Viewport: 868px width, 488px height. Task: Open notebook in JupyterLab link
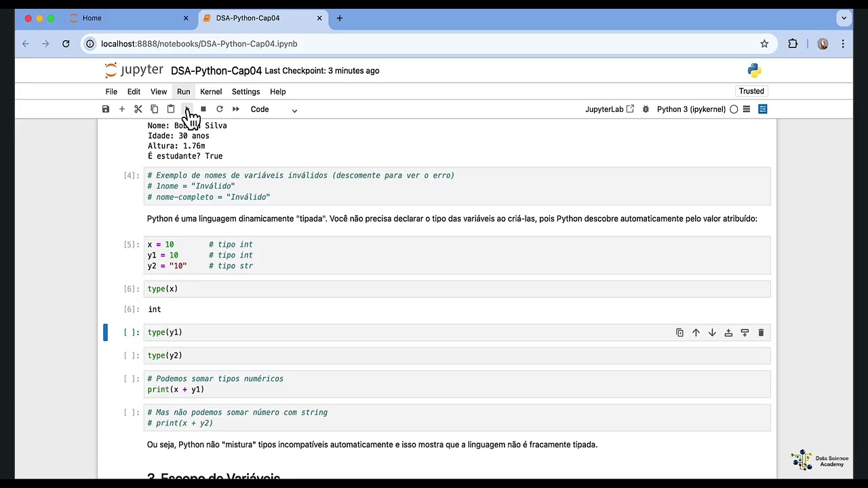click(610, 109)
